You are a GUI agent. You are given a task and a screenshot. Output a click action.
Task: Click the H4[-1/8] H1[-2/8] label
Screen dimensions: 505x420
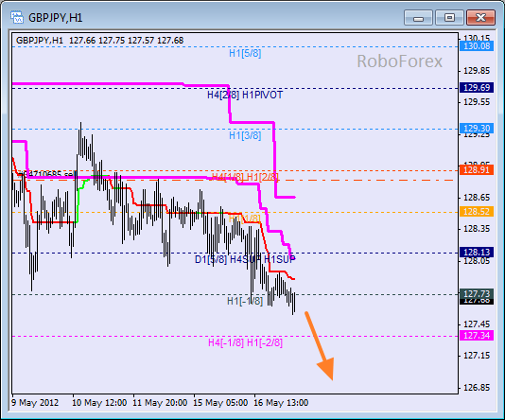(x=246, y=342)
